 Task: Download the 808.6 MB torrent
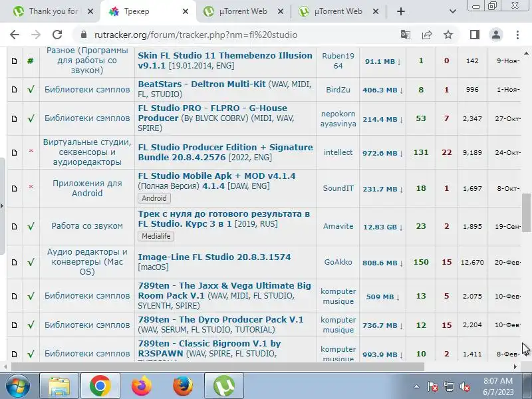(x=382, y=263)
